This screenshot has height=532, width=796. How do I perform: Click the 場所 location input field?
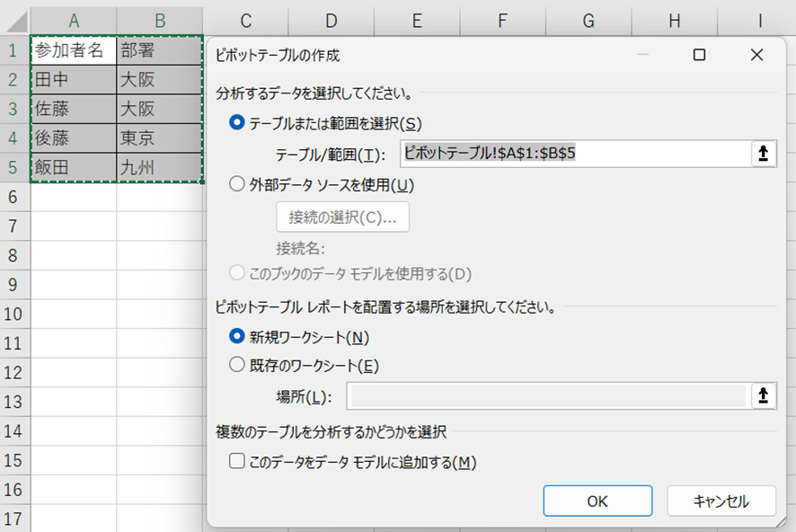546,396
